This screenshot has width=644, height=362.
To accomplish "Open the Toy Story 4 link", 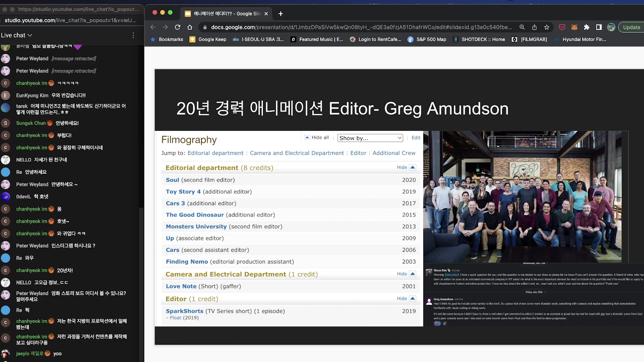I will coord(183,192).
